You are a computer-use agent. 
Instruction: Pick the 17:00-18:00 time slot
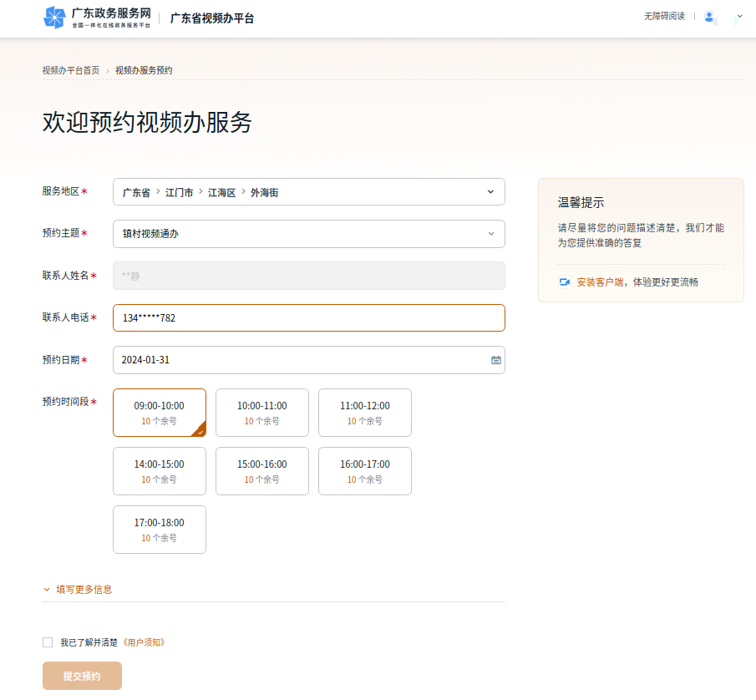point(160,530)
